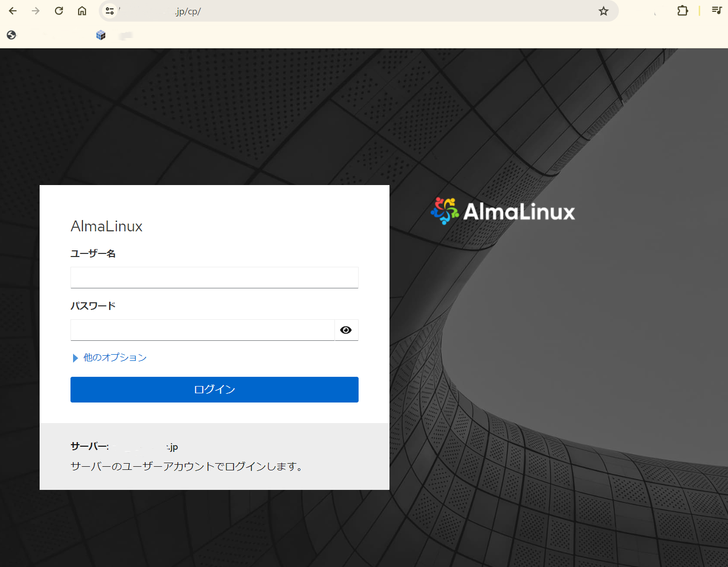The image size is (728, 567).
Task: Open the site settings icon in address bar
Action: 110,10
